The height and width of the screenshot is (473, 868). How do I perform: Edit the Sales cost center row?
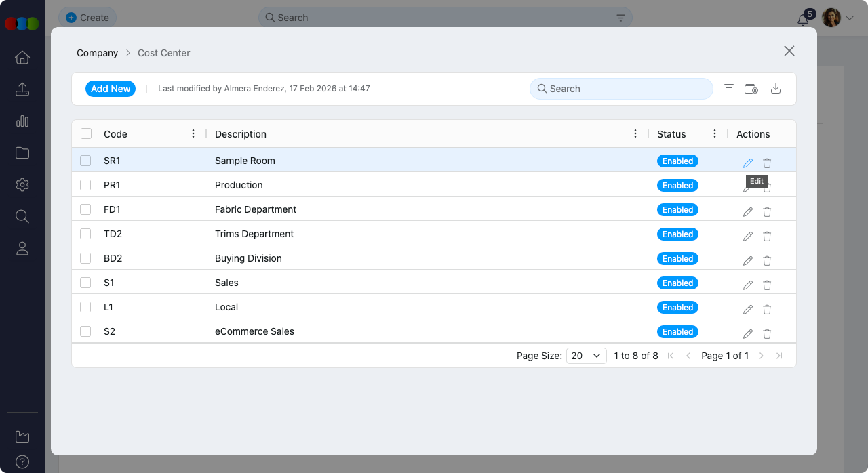tap(748, 285)
